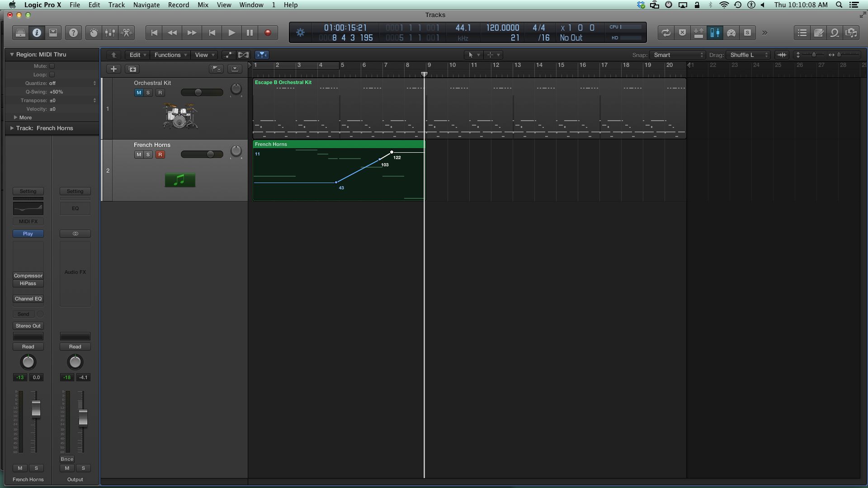Open LCD display settings gear
Image resolution: width=868 pixels, height=488 pixels.
click(x=300, y=33)
